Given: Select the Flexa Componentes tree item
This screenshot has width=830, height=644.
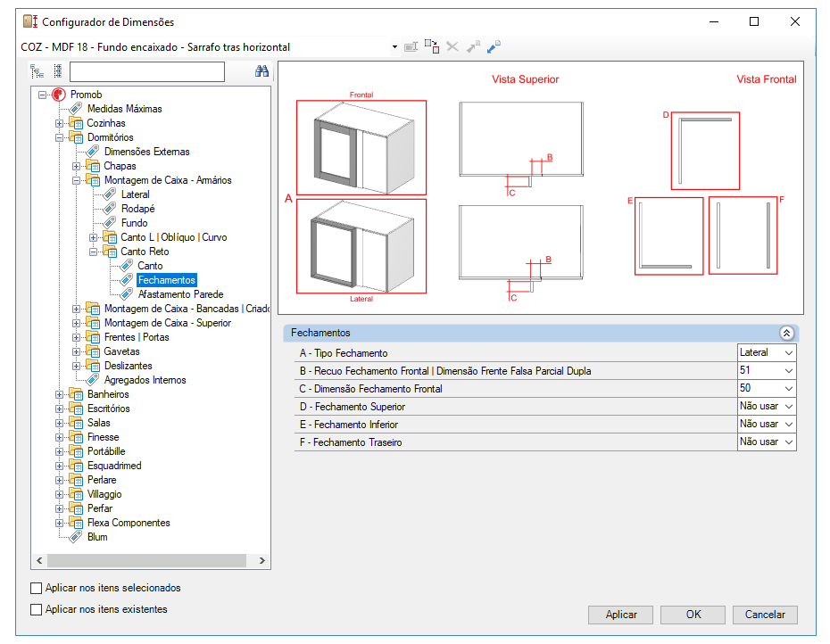Looking at the screenshot, I should point(129,523).
